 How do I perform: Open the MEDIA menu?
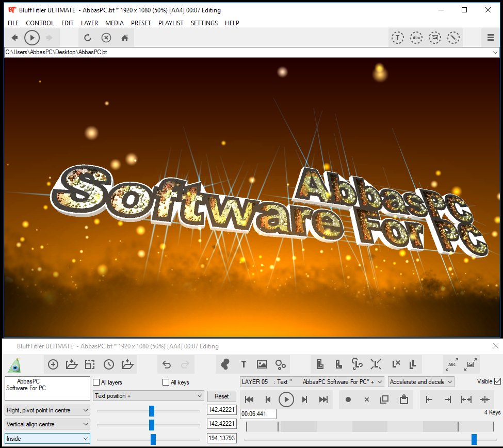tap(114, 23)
